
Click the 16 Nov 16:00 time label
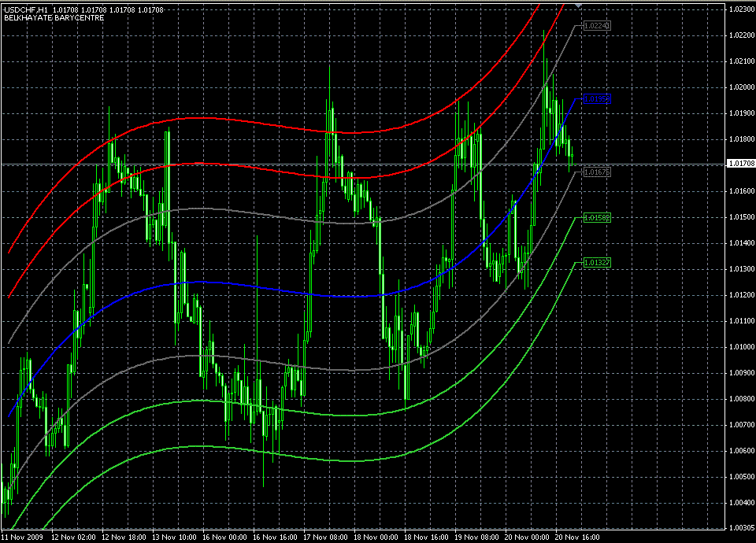[275, 537]
